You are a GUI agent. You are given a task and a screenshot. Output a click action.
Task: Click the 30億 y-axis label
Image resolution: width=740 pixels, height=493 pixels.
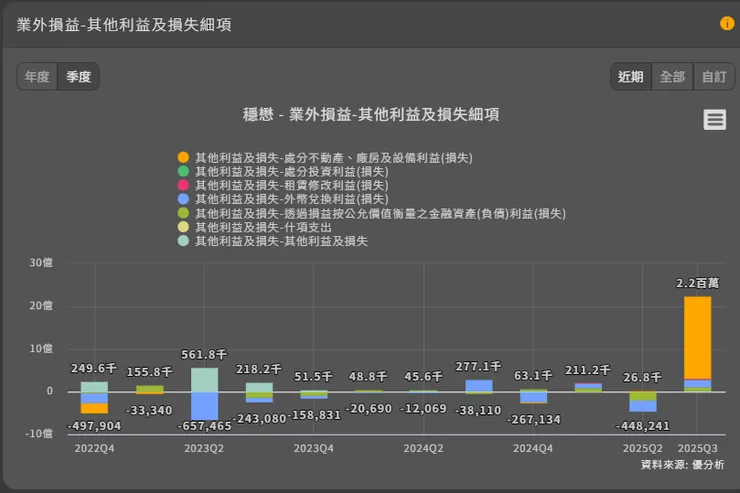click(x=41, y=263)
